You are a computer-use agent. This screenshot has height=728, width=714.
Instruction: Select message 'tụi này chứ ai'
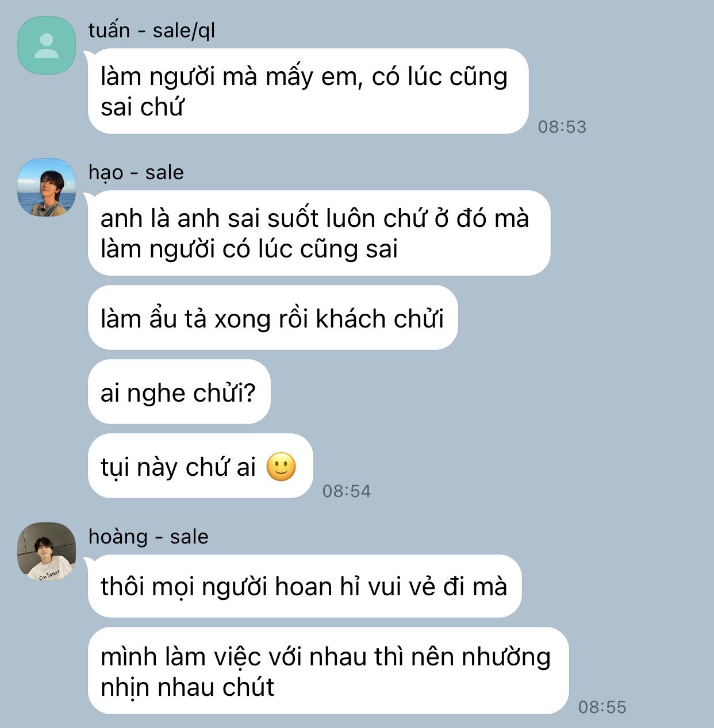(200, 466)
